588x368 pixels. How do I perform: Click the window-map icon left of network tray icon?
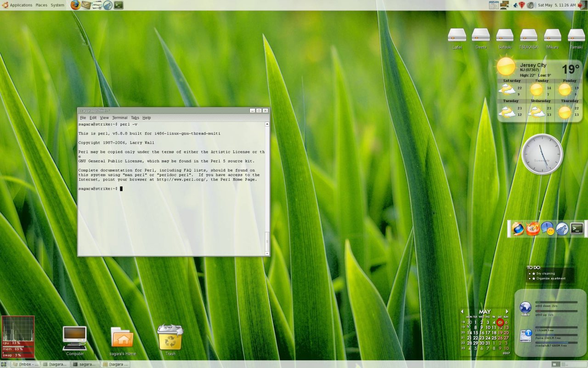coord(494,5)
